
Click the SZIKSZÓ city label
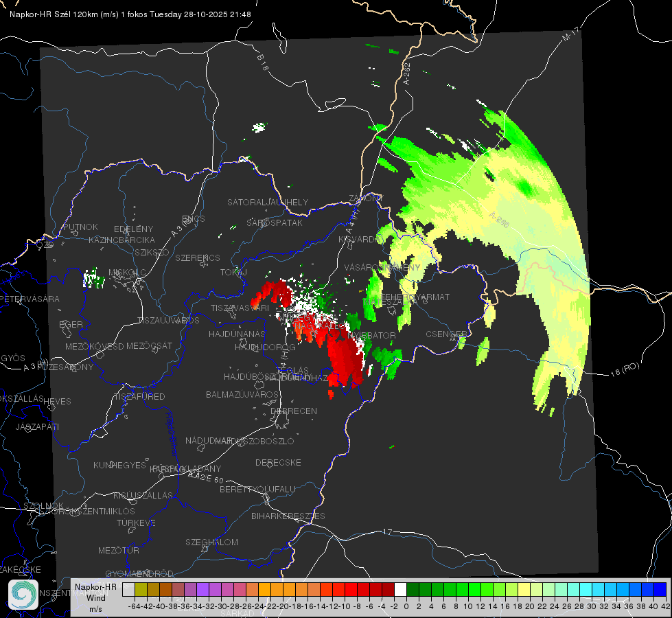point(152,252)
